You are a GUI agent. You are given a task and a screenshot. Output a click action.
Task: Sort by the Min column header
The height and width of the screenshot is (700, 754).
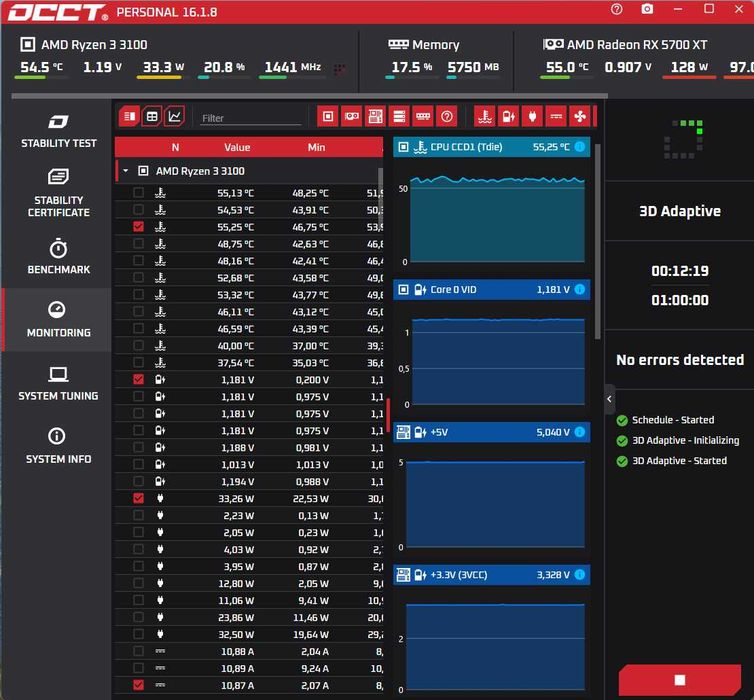pos(316,147)
